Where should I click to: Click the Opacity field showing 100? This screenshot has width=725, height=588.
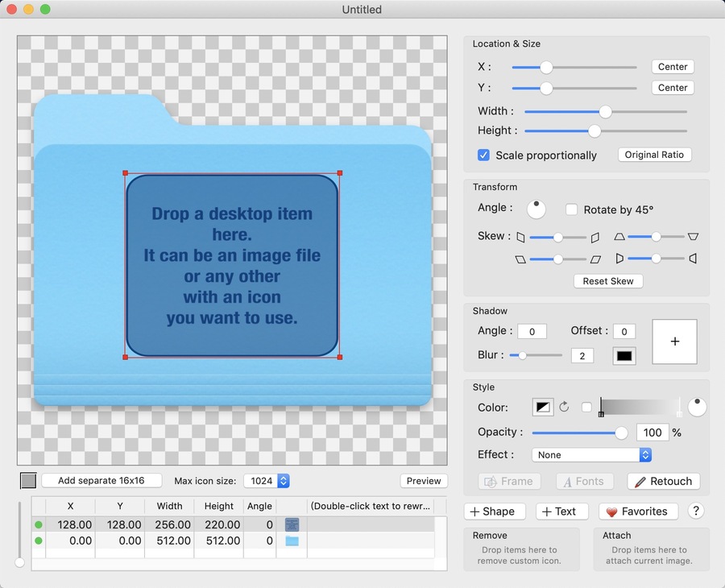pyautogui.click(x=652, y=433)
